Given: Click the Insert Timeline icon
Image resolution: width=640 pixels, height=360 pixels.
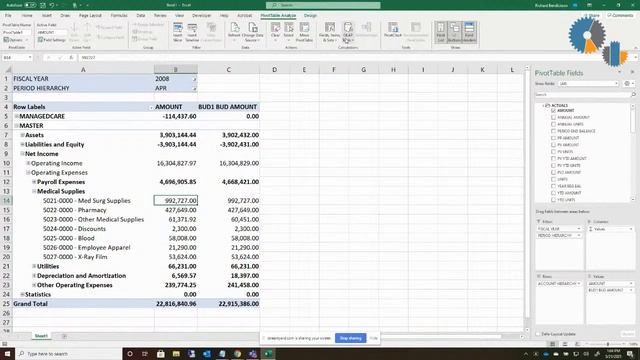Looking at the screenshot, I should pos(192,29).
